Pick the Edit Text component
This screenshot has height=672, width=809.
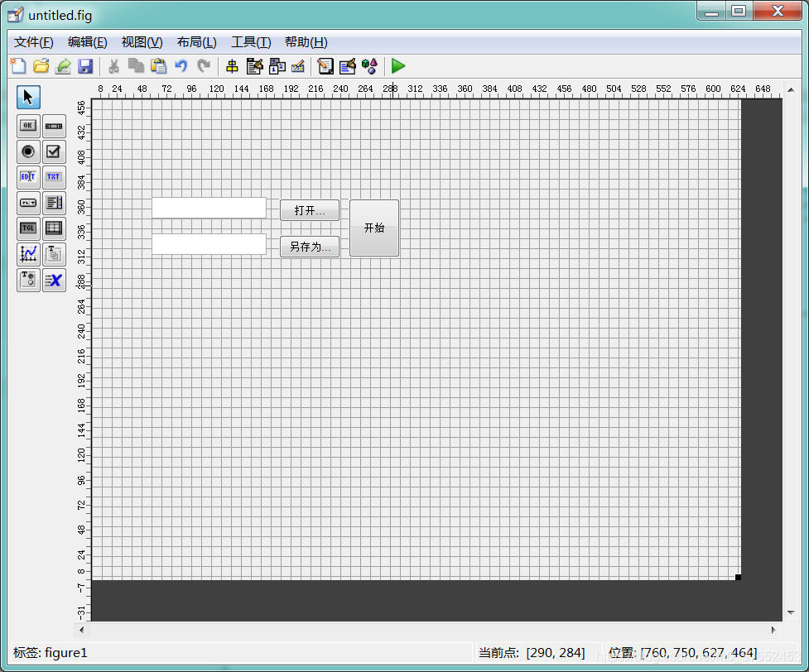point(28,177)
